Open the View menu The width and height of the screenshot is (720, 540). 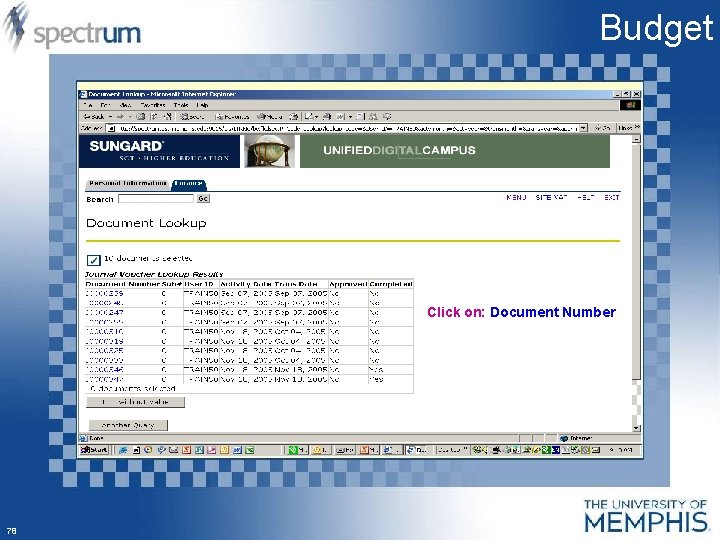[x=124, y=105]
